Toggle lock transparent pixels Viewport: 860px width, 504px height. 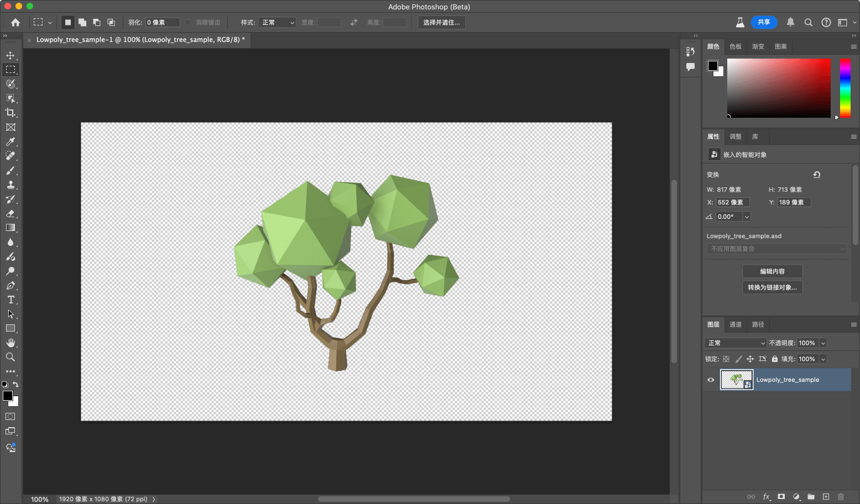[x=726, y=359]
